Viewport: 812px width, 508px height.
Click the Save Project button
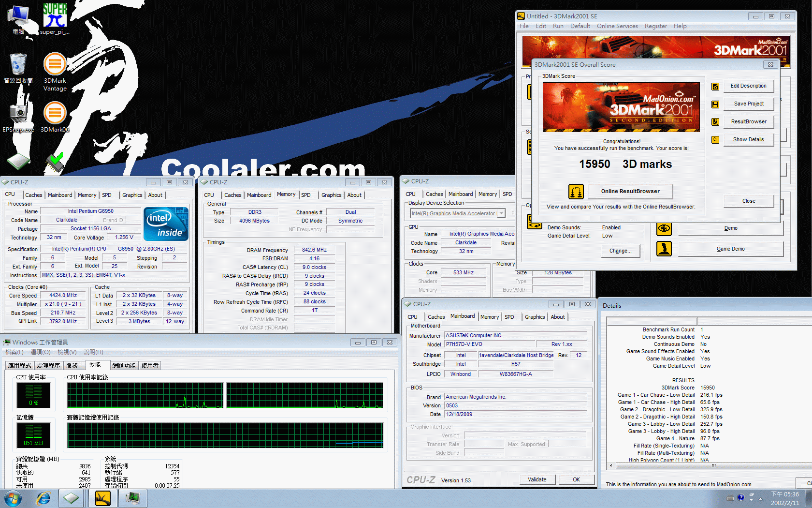pos(749,104)
